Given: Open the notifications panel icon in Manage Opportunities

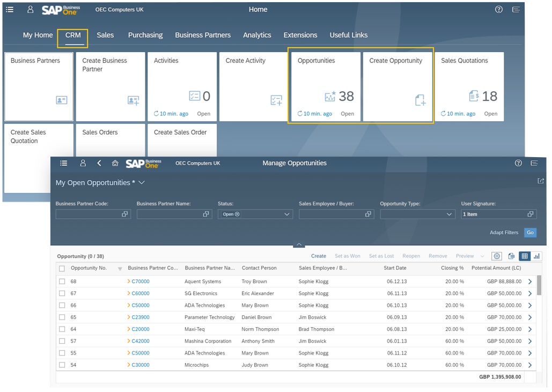Looking at the screenshot, I should point(534,163).
